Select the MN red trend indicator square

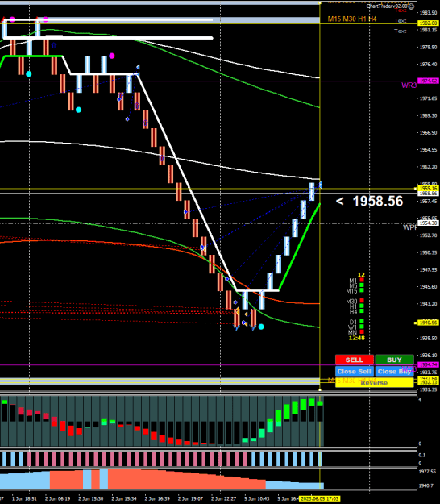coord(362,331)
